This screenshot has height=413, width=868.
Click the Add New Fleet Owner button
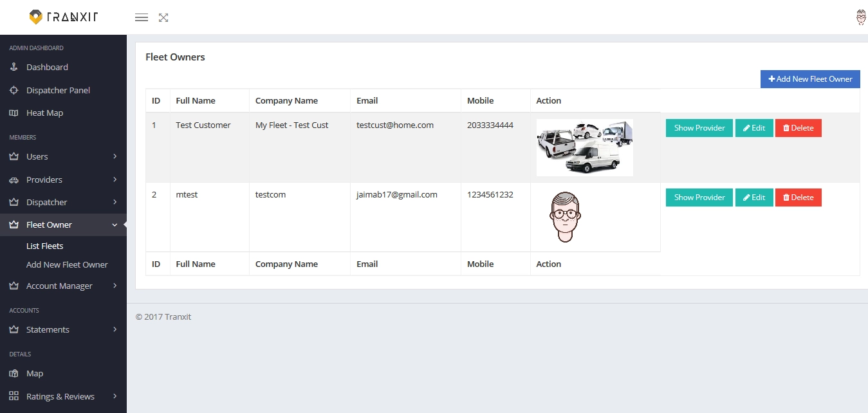click(809, 78)
